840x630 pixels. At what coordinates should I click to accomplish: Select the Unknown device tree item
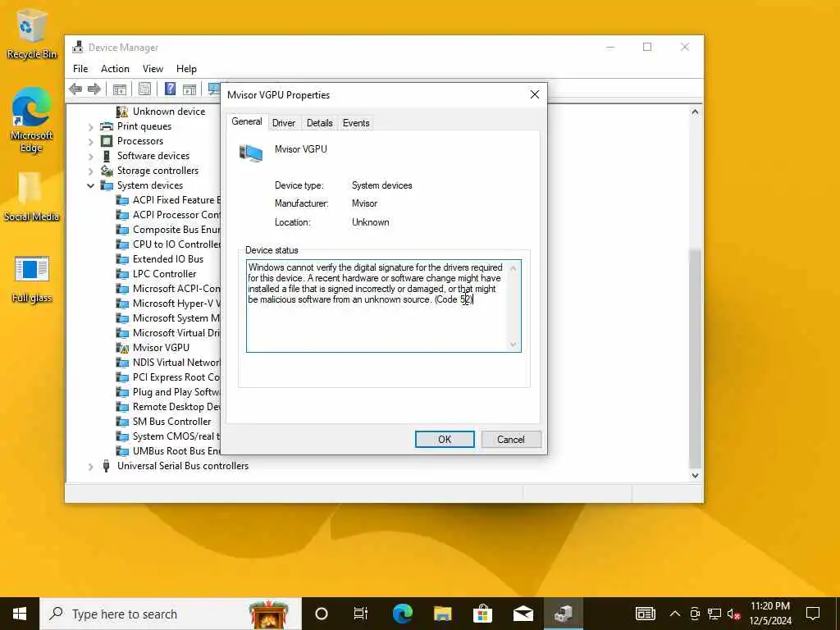click(169, 112)
